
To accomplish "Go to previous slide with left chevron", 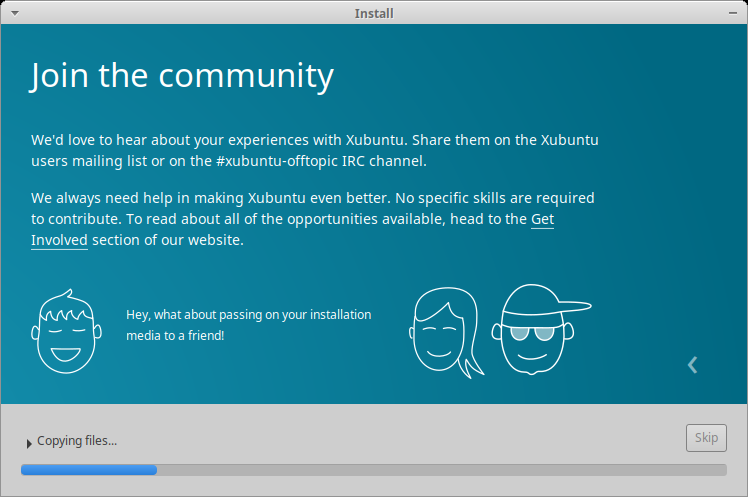I will pyautogui.click(x=693, y=365).
